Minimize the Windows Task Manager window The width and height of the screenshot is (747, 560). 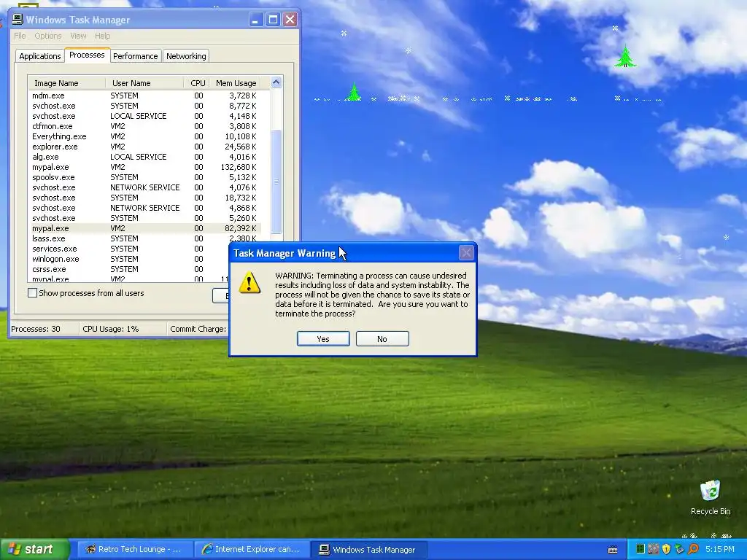coord(256,20)
